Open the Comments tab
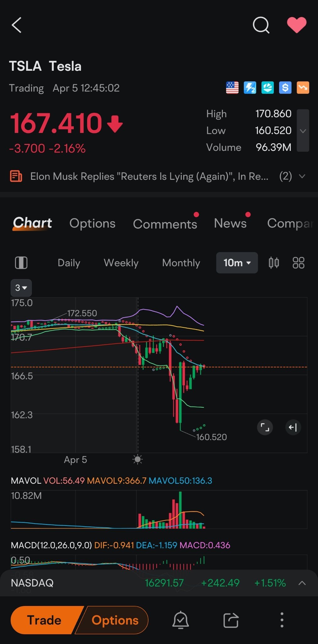 click(x=165, y=224)
